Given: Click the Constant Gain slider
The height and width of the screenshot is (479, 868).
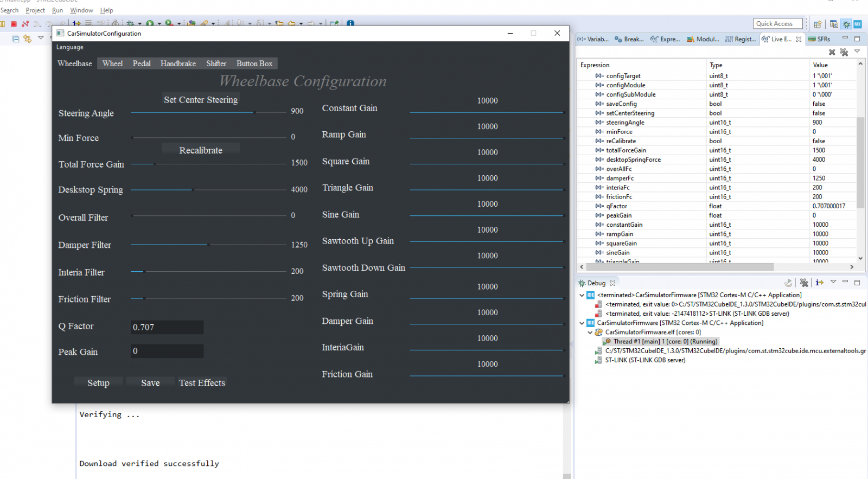Looking at the screenshot, I should [487, 112].
